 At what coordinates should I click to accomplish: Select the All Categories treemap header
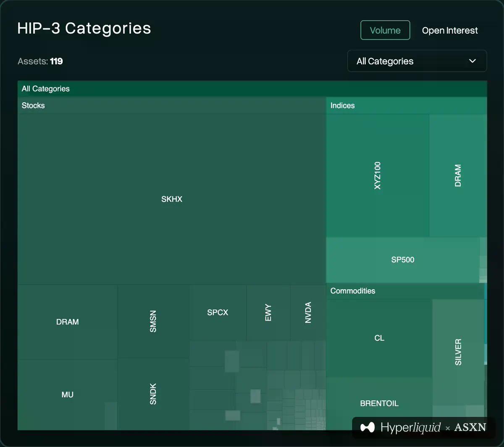252,89
